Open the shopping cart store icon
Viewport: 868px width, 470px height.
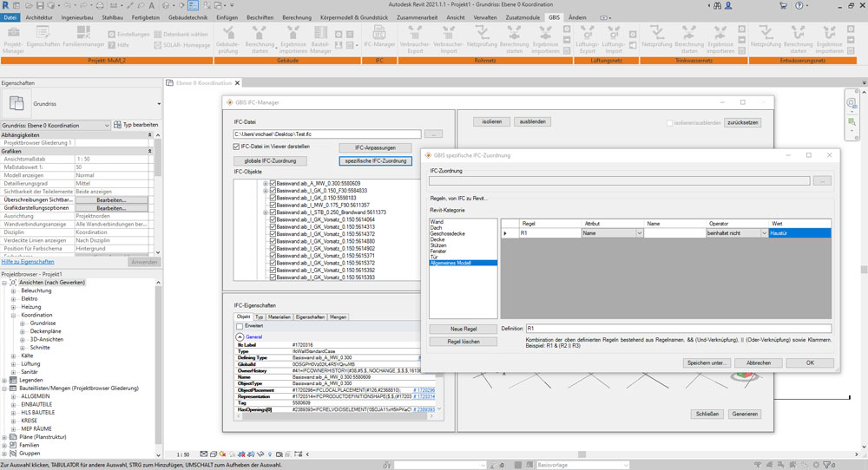[783, 5]
